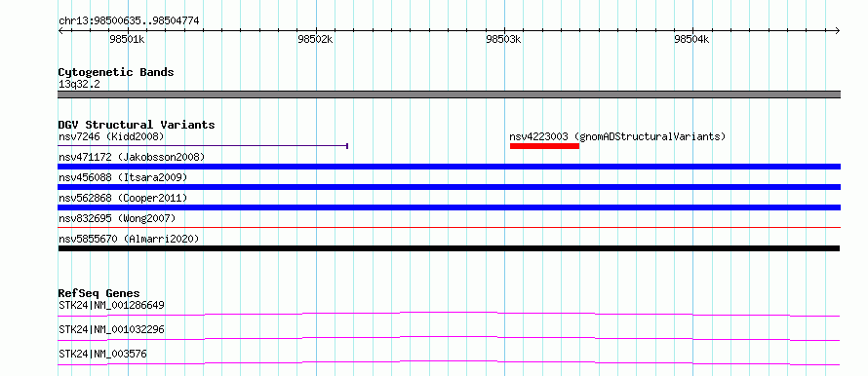Click the black nsv5855670 variant bar
Viewport: 868px width, 376px height.
point(449,248)
